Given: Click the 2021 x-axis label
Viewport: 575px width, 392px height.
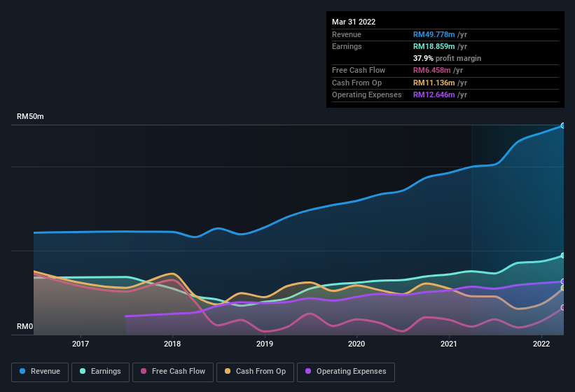Looking at the screenshot, I should pyautogui.click(x=449, y=344).
